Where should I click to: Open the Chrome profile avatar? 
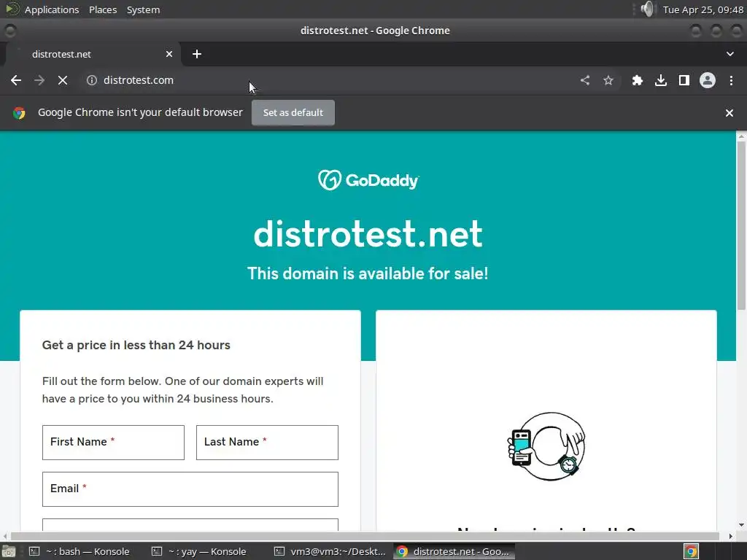pyautogui.click(x=708, y=80)
